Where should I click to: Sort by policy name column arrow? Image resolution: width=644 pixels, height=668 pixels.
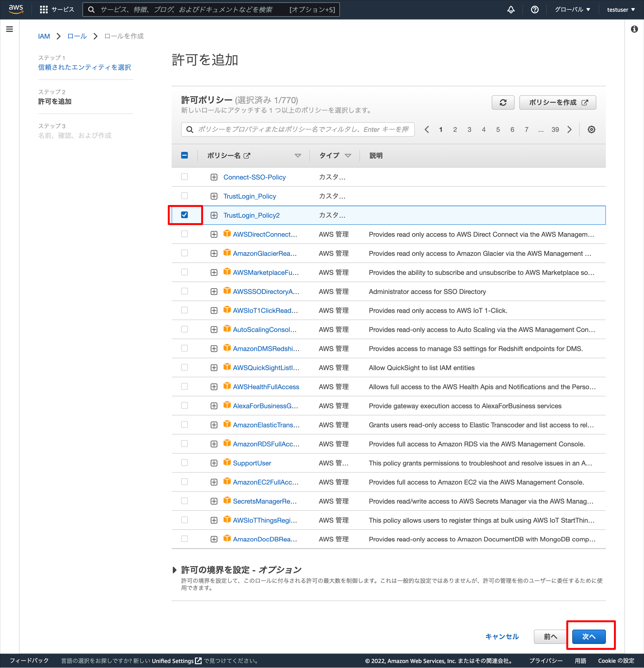[298, 156]
